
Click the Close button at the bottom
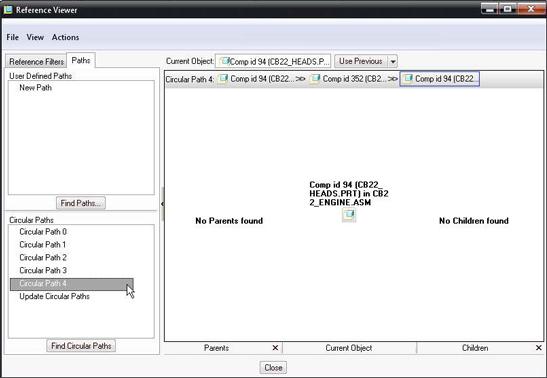click(x=273, y=368)
